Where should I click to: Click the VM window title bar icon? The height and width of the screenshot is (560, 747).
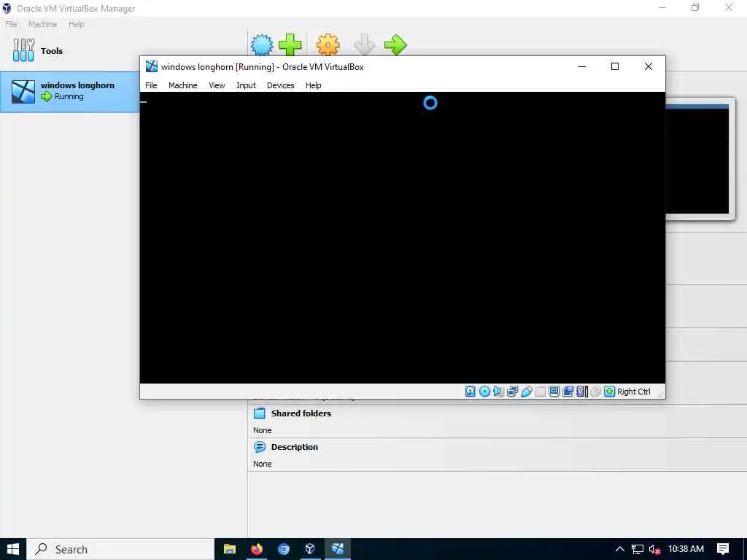coord(152,66)
